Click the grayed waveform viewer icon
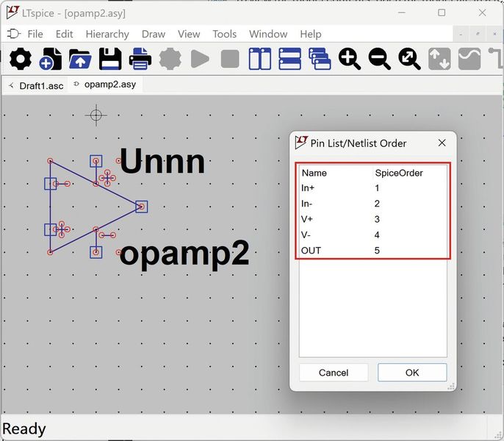504x441 pixels. point(469,59)
